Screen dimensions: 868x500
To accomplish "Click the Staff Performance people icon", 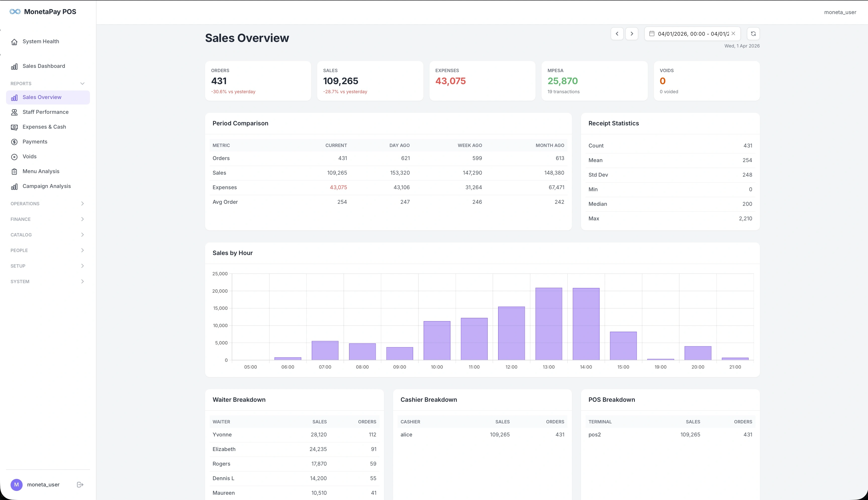I will [x=14, y=112].
